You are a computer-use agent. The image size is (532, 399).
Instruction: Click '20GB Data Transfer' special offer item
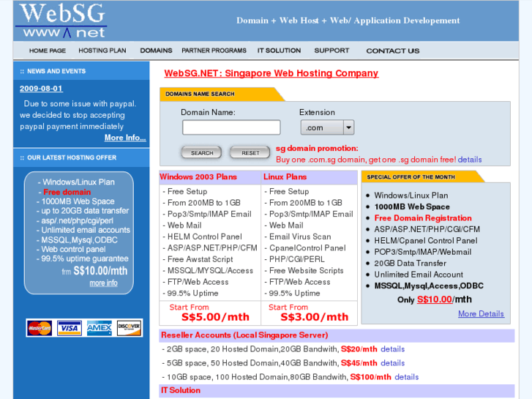tap(411, 263)
